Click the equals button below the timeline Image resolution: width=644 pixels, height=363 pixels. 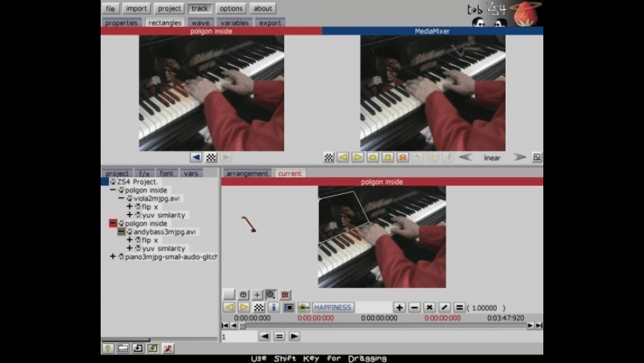[279, 336]
